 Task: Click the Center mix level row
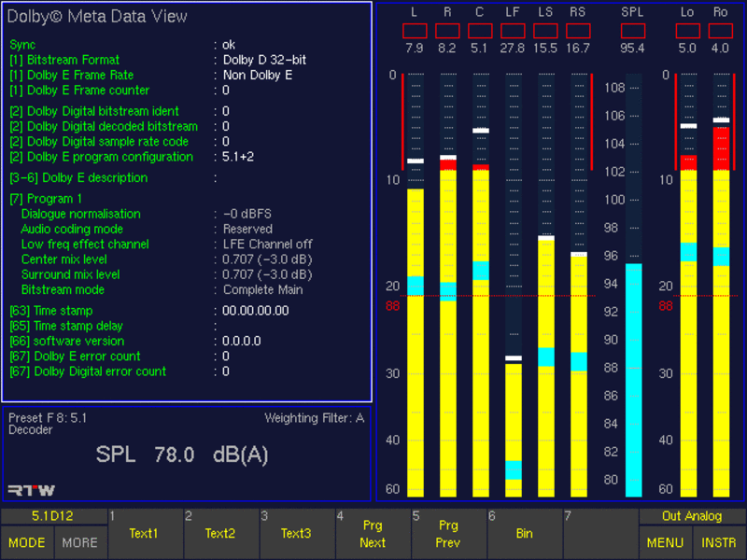point(167,260)
